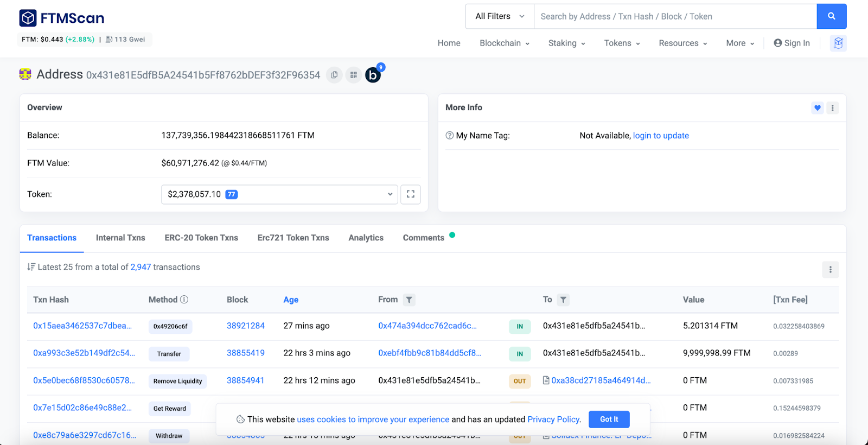Open txn hash 0x7e15d02c86e49c88e2
Image resolution: width=868 pixels, height=445 pixels.
82,408
